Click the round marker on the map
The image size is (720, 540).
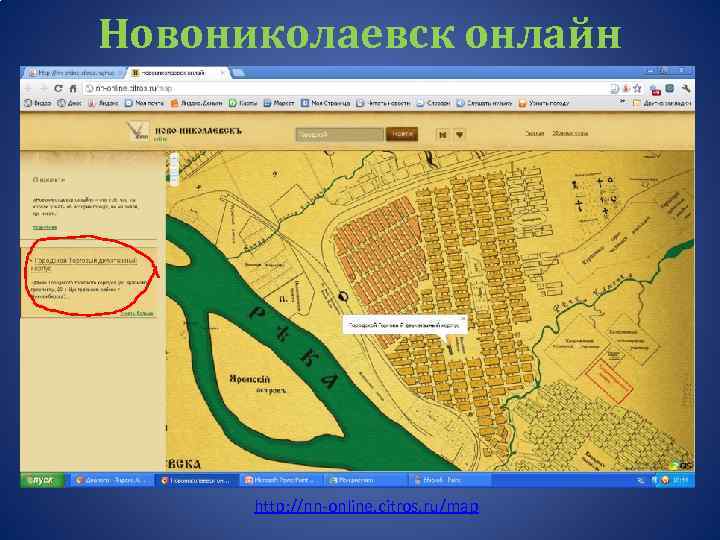tap(343, 297)
